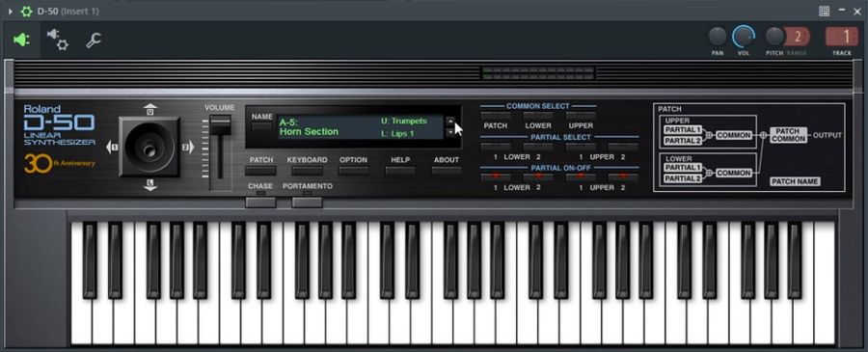Screen dimensions: 868x352
Task: Click PATCH COMMON block in diagram
Action: tap(788, 135)
